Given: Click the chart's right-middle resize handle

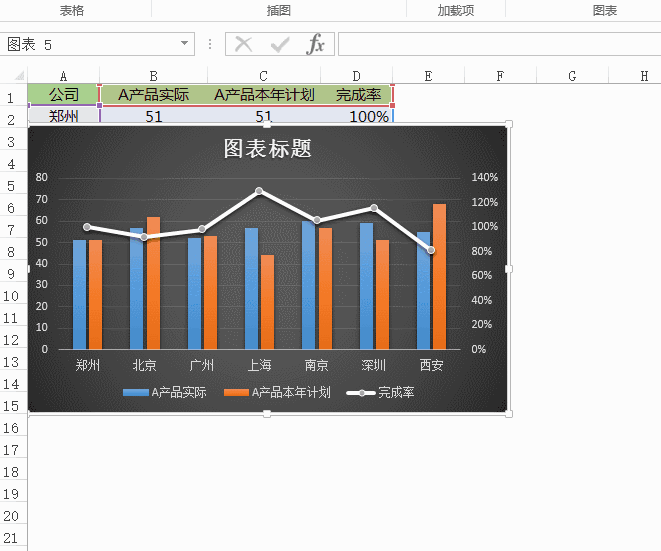Looking at the screenshot, I should (x=509, y=268).
